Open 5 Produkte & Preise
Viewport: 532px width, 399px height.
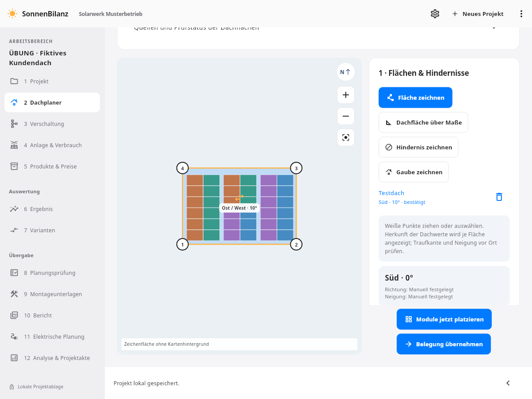pyautogui.click(x=52, y=166)
